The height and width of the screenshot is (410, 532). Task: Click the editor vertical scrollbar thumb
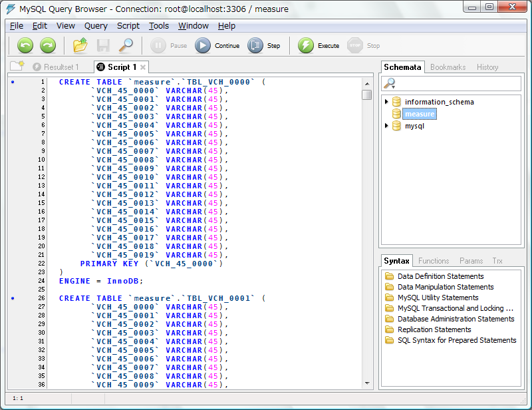(x=367, y=95)
